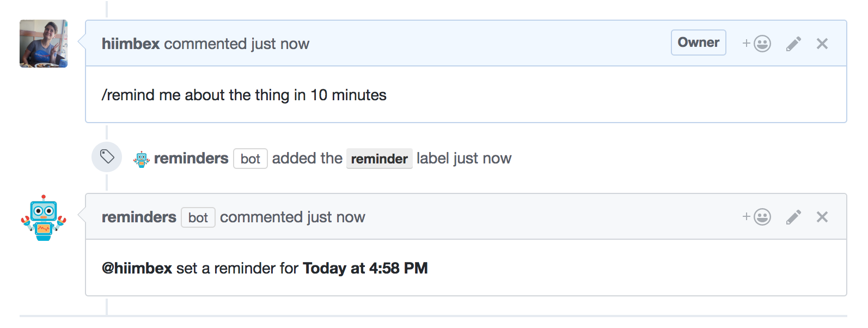Click the label tag icon in the timeline
This screenshot has height=328, width=868.
click(x=107, y=157)
